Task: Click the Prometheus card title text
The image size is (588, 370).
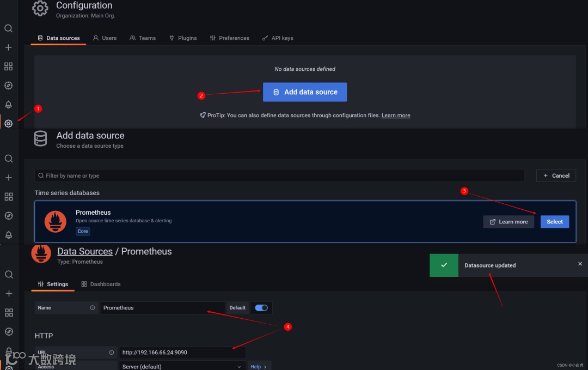Action: coord(93,213)
